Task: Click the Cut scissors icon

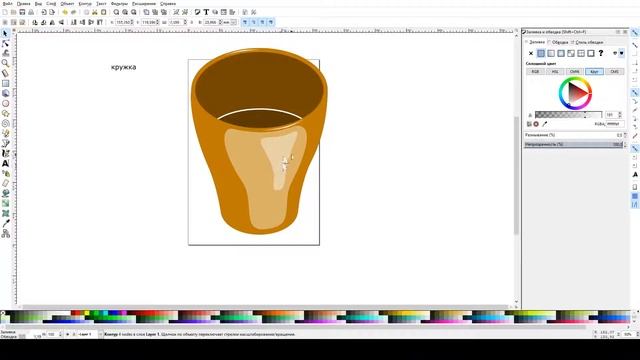Action: click(95, 12)
